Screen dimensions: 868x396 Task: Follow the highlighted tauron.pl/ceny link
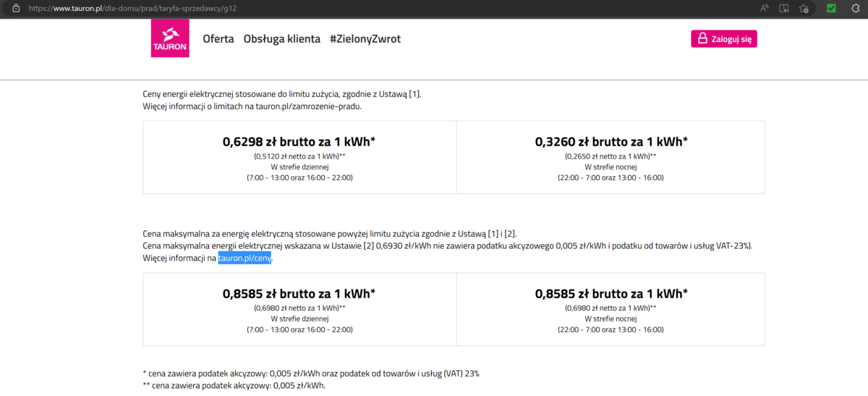point(245,258)
